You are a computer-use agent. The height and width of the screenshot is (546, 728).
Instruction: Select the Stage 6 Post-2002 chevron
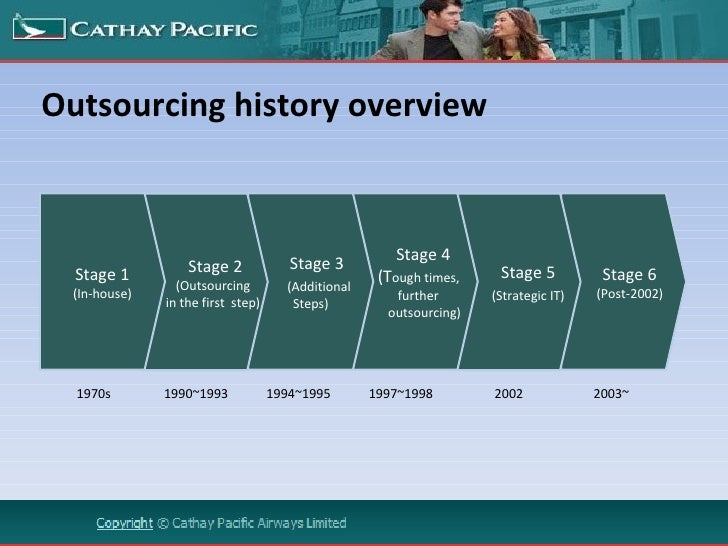point(623,282)
